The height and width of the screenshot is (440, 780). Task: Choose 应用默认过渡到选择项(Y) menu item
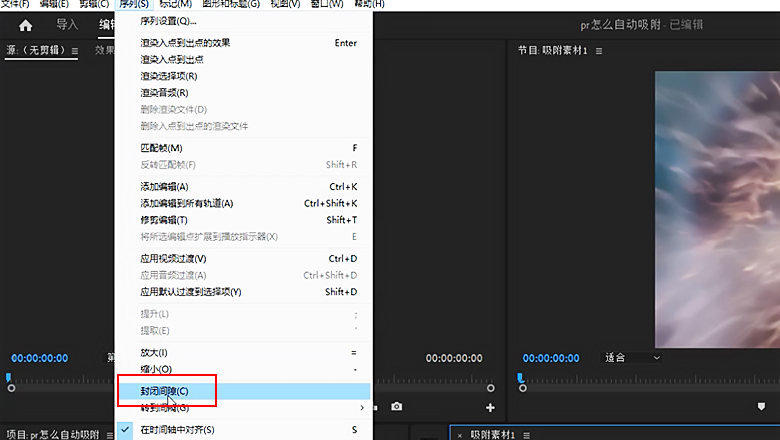pos(244,292)
